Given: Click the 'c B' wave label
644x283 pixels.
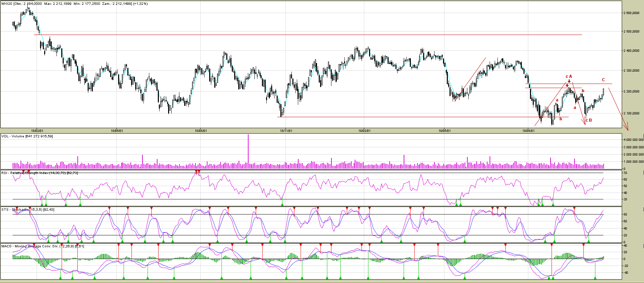Looking at the screenshot, I should pos(589,120).
